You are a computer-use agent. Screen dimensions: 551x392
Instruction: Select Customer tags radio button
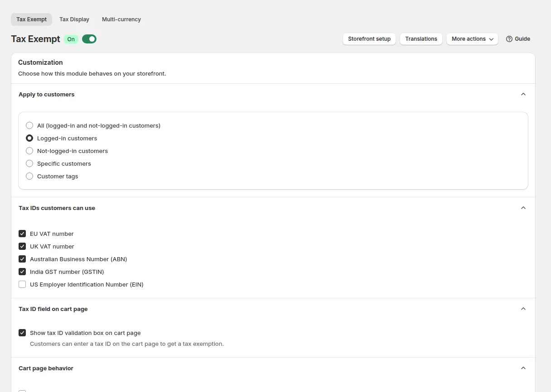[x=29, y=176]
